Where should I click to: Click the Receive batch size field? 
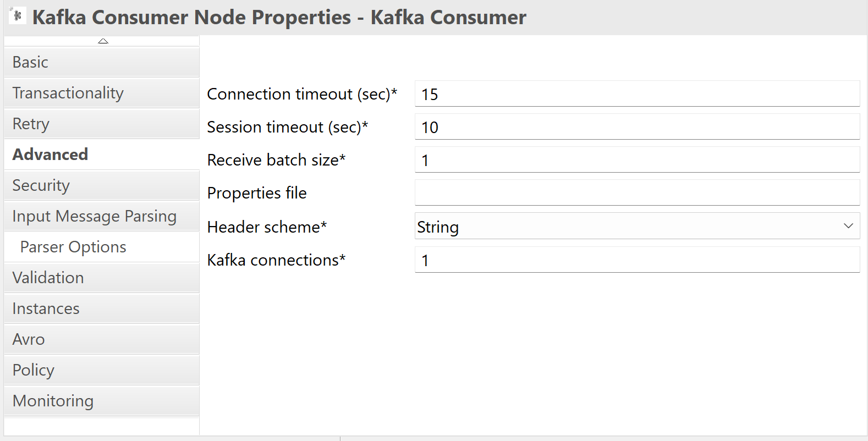[x=637, y=160]
